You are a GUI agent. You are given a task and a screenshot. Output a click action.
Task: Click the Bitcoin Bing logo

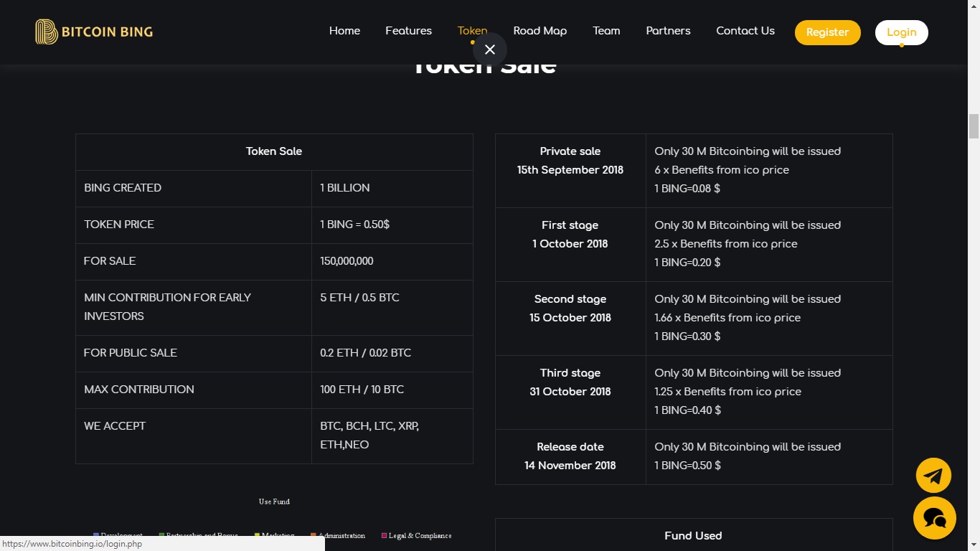point(94,32)
